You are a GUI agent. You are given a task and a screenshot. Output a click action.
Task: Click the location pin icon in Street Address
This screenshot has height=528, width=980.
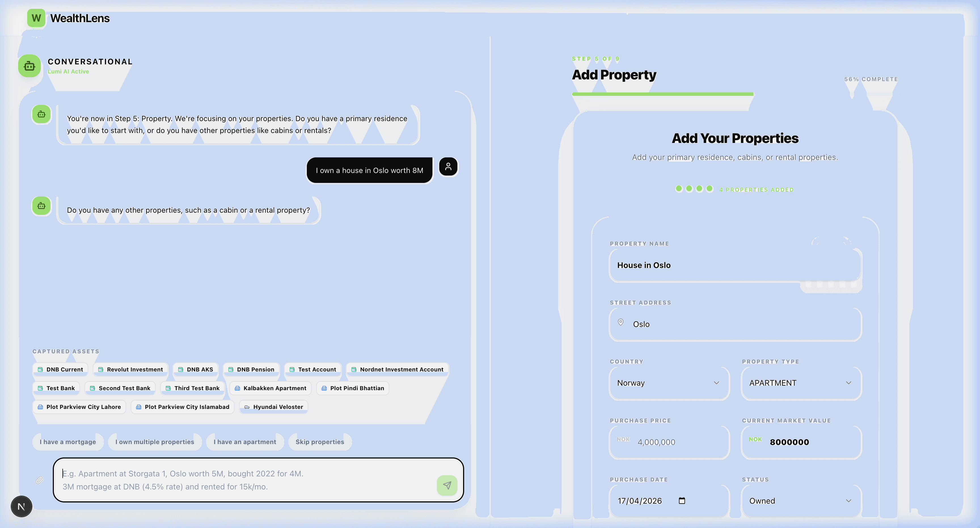point(620,323)
